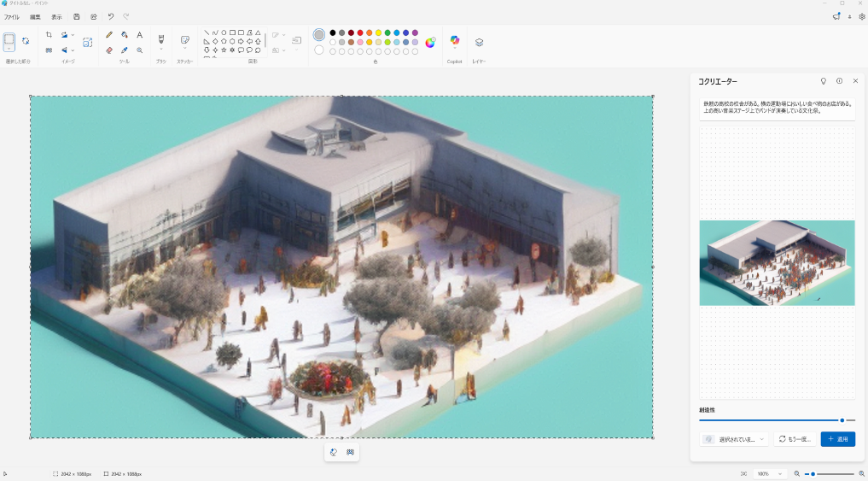The width and height of the screenshot is (868, 481).
Task: Choose the Text tool
Action: click(140, 35)
